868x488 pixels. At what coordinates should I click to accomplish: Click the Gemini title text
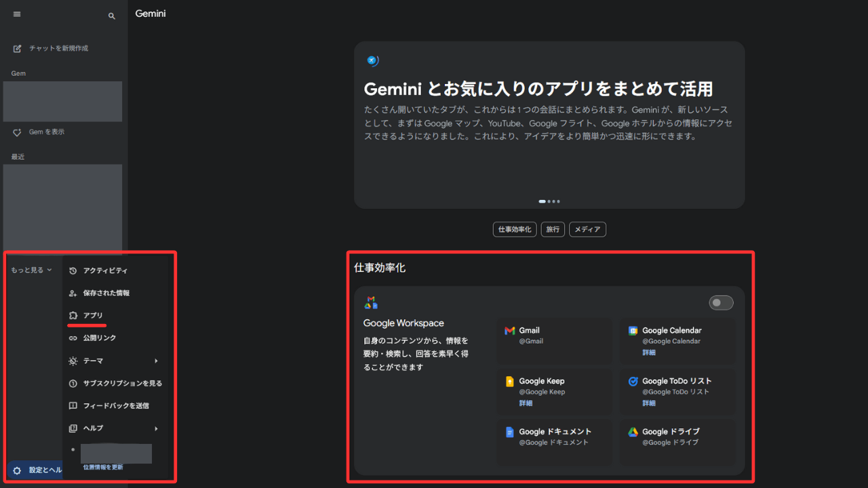coord(151,14)
